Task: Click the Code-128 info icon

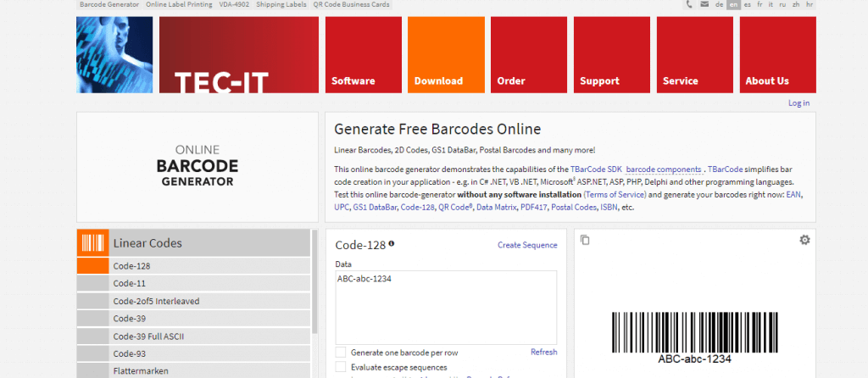Action: (392, 243)
